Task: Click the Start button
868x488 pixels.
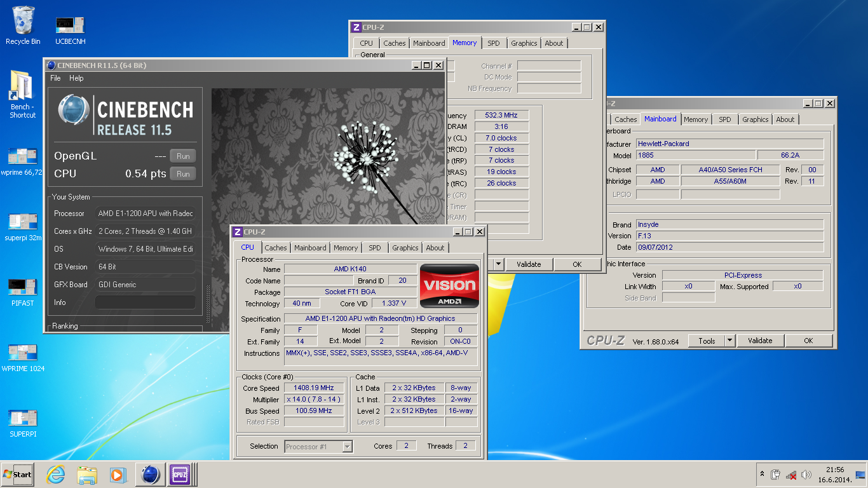Action: 18,474
